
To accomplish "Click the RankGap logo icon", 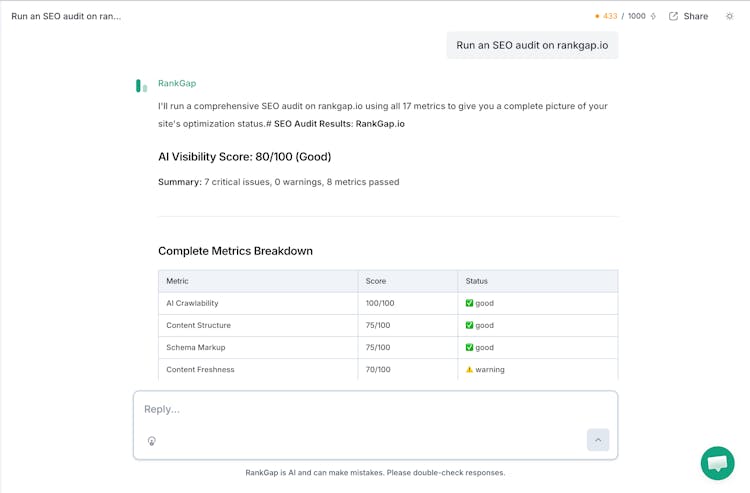I will (142, 86).
